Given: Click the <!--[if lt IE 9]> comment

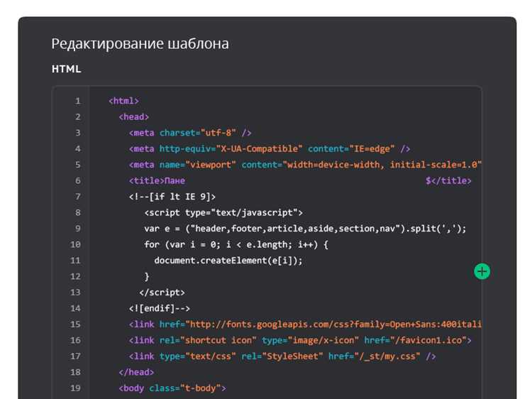Looking at the screenshot, I should click(172, 197).
